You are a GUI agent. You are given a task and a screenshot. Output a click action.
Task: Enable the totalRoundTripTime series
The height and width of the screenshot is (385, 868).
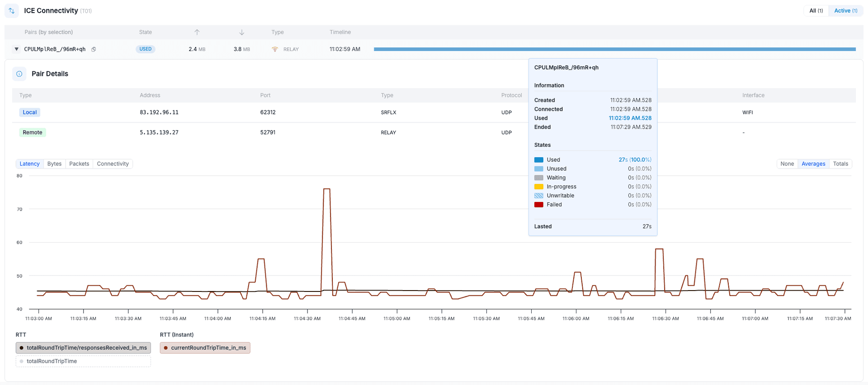pyautogui.click(x=83, y=362)
